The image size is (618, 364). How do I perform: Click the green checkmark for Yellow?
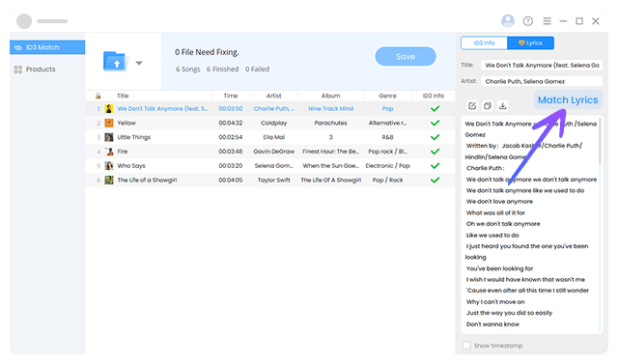point(435,123)
